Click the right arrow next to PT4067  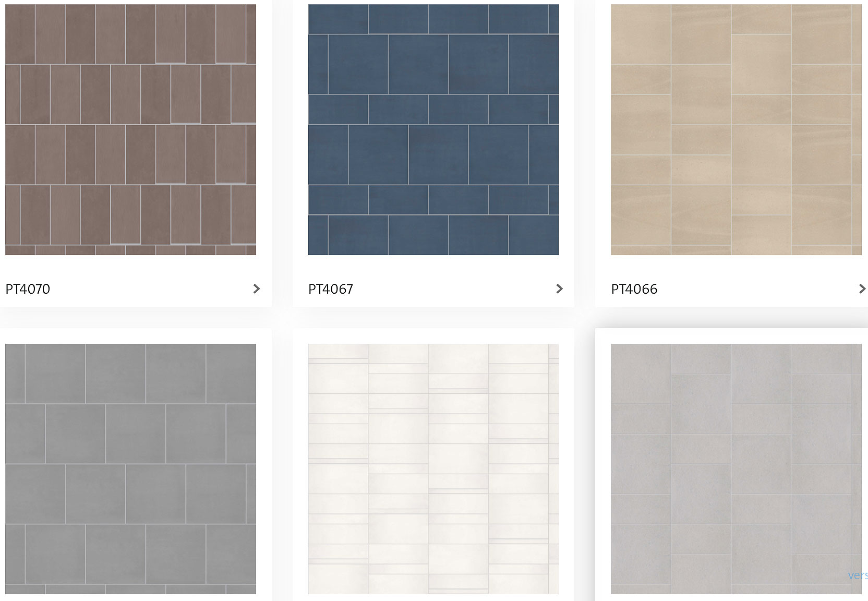(559, 289)
